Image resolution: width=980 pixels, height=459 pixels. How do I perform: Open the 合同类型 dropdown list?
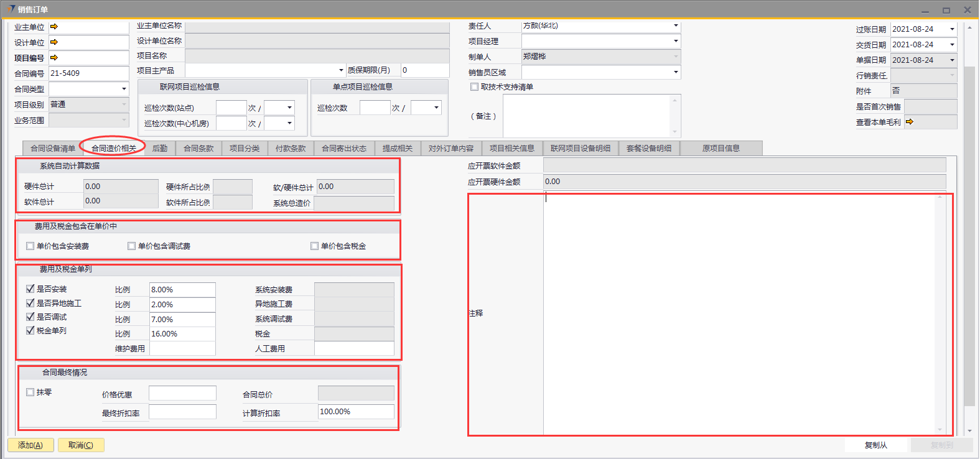coord(124,89)
